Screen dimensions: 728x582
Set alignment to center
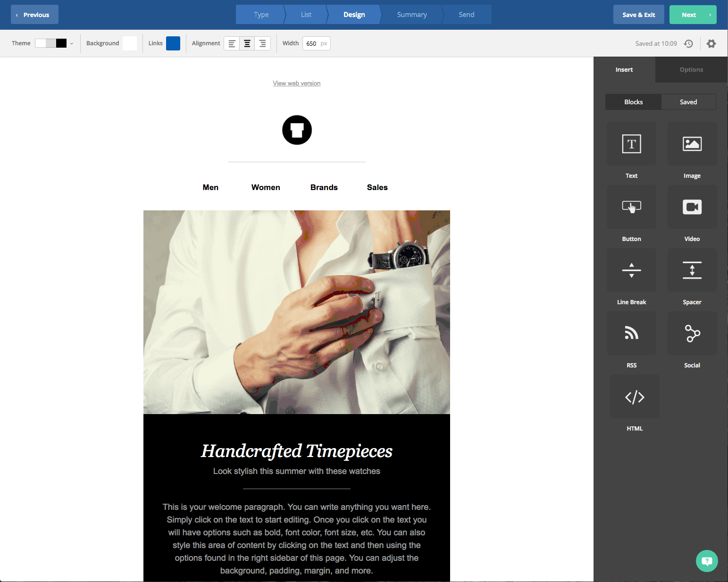[247, 43]
